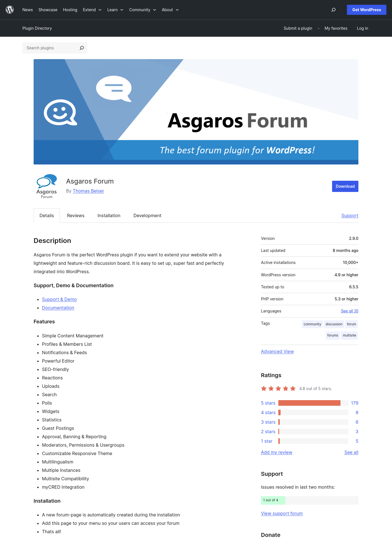Click Add my review

[x=277, y=452]
